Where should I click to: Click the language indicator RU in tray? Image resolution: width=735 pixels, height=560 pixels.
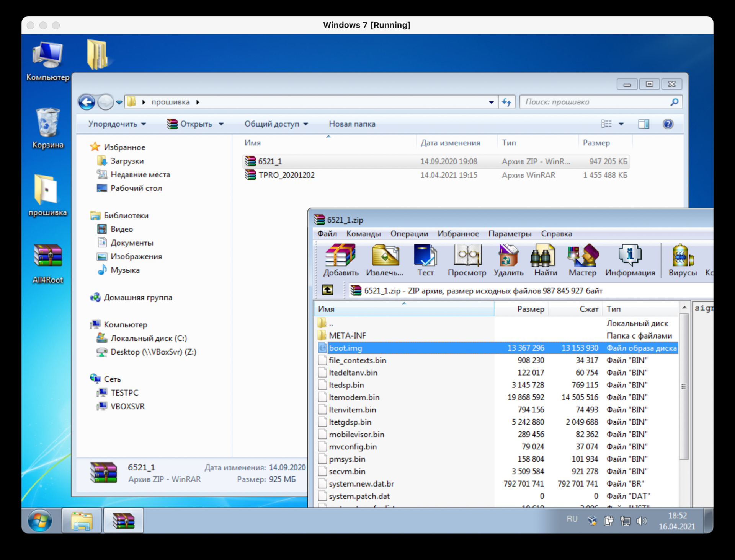coord(572,519)
